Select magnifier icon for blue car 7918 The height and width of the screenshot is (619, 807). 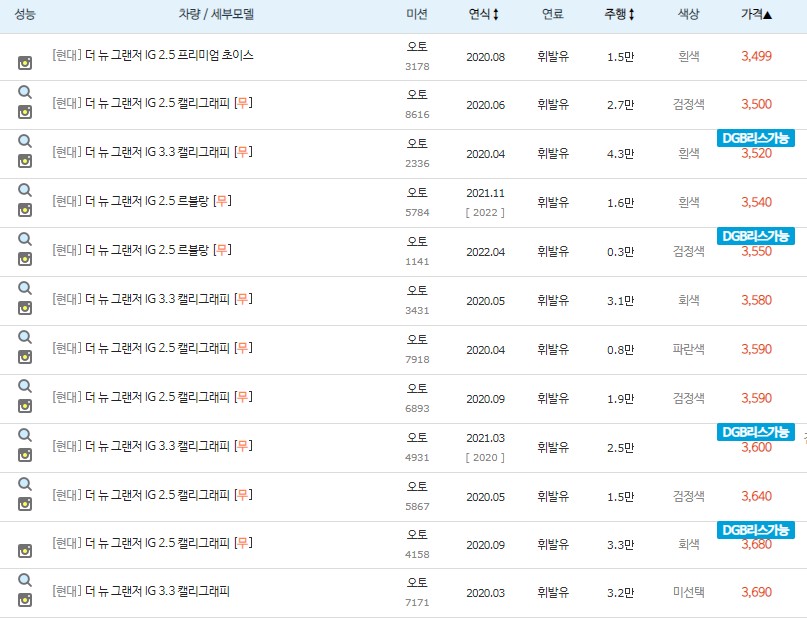(x=25, y=337)
